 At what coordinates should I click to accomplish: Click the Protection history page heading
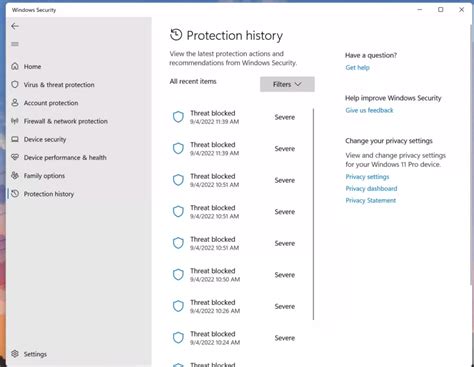tap(235, 35)
